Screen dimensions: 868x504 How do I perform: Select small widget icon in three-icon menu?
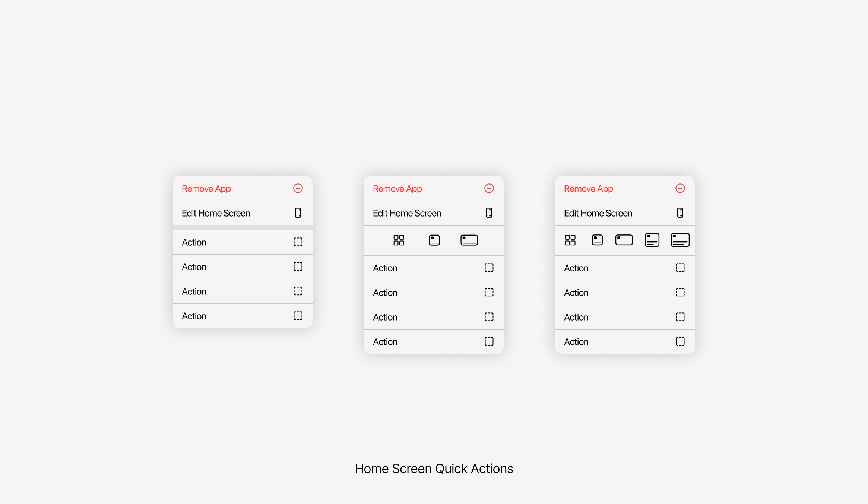tap(434, 240)
